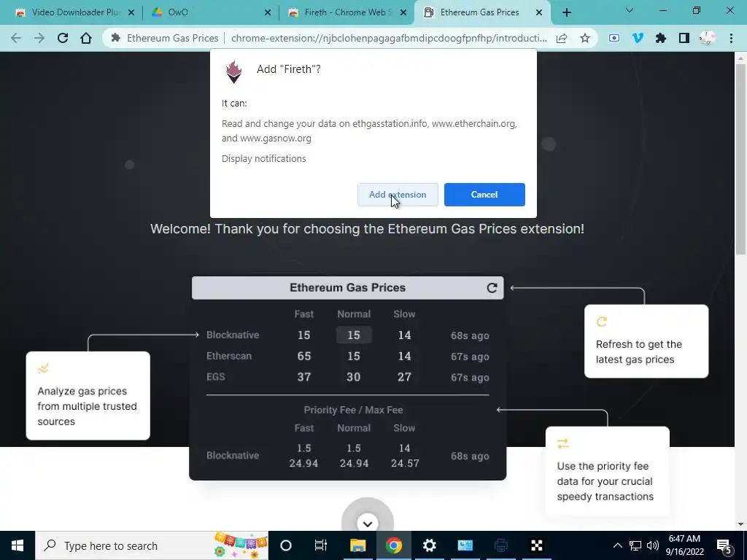Viewport: 747px width, 560px height.
Task: Go forward to the next page
Action: click(x=39, y=38)
